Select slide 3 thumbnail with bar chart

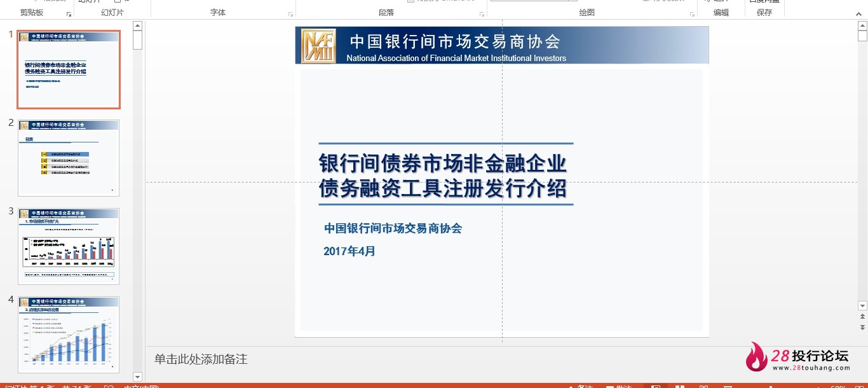69,246
